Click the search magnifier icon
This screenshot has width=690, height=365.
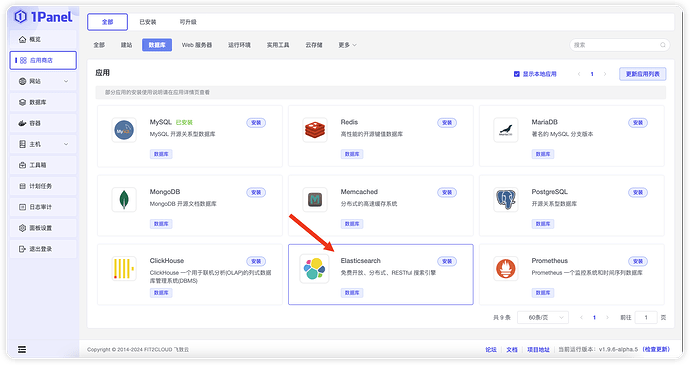coord(663,45)
